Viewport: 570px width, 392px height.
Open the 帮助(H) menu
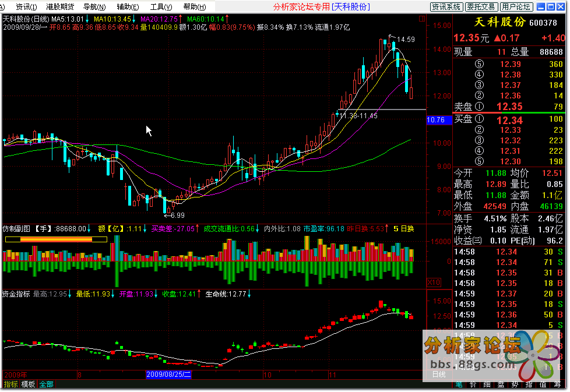point(195,6)
